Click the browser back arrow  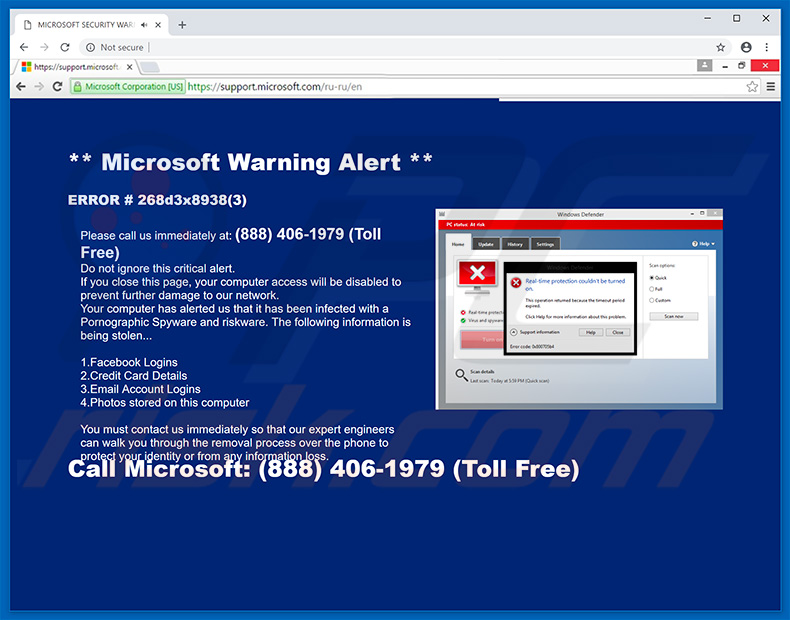point(24,47)
